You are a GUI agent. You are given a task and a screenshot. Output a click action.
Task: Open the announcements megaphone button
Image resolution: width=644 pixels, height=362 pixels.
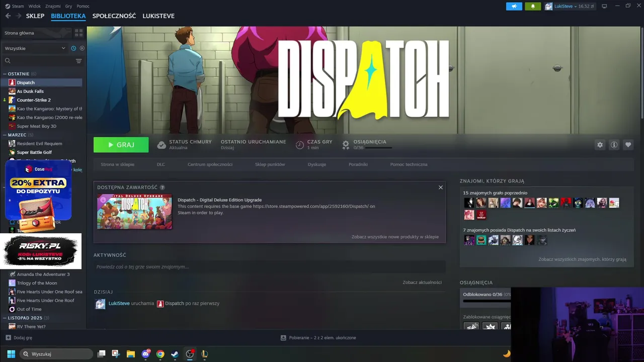tap(514, 6)
